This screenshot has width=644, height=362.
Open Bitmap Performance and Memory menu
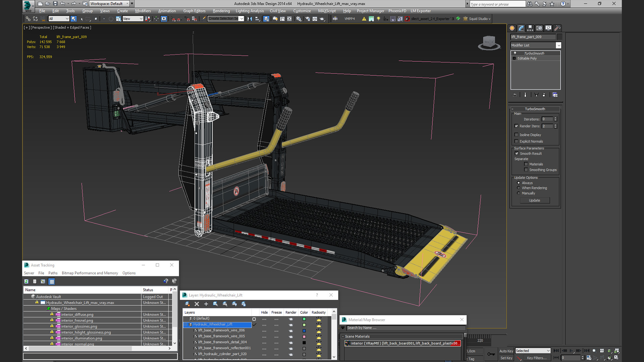point(90,273)
